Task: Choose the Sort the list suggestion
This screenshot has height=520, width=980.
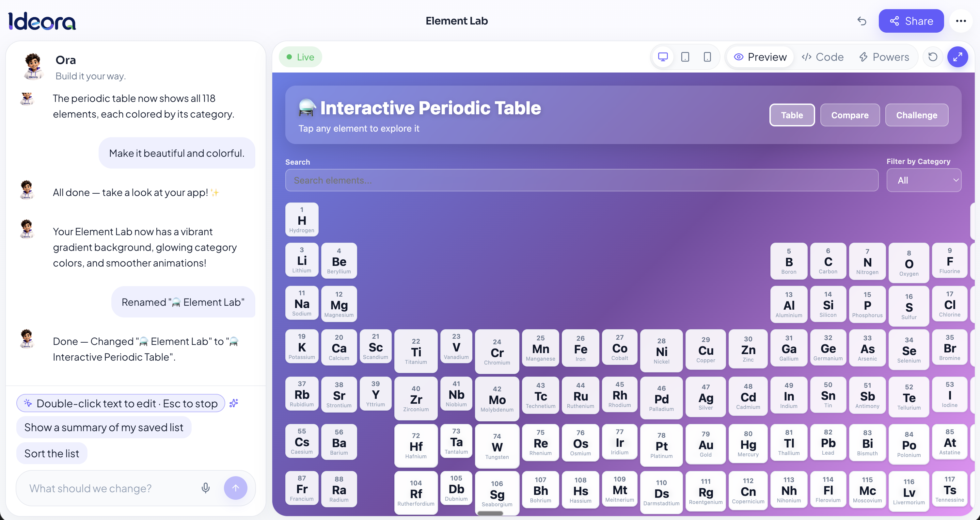Action: point(52,453)
